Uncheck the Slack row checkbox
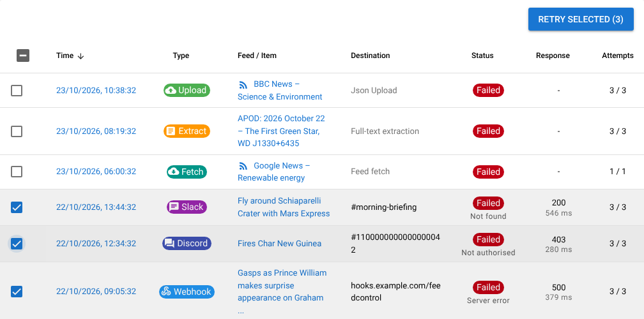This screenshot has width=644, height=319. [17, 207]
